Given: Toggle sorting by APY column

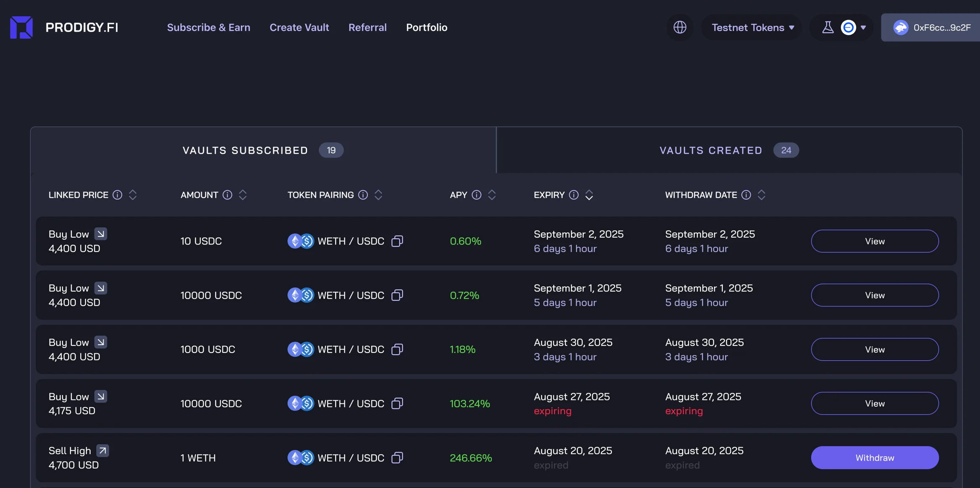Looking at the screenshot, I should [x=492, y=195].
